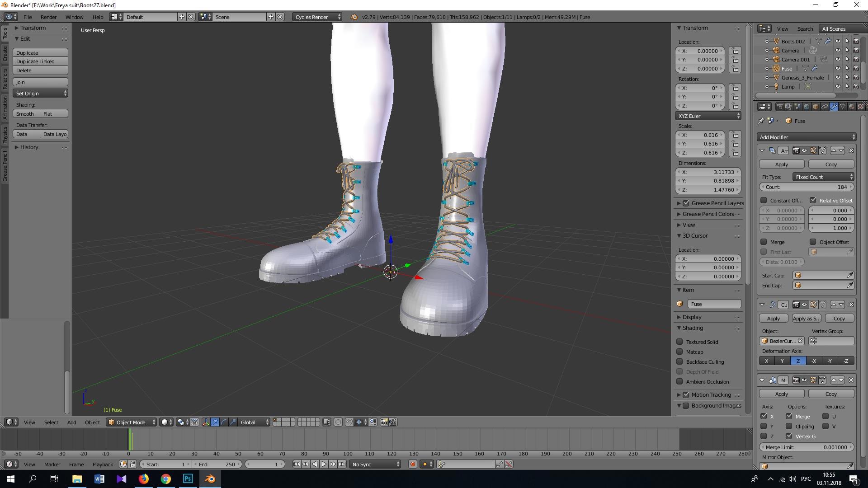The width and height of the screenshot is (868, 488).
Task: Open the Material properties tab
Action: coord(852,107)
